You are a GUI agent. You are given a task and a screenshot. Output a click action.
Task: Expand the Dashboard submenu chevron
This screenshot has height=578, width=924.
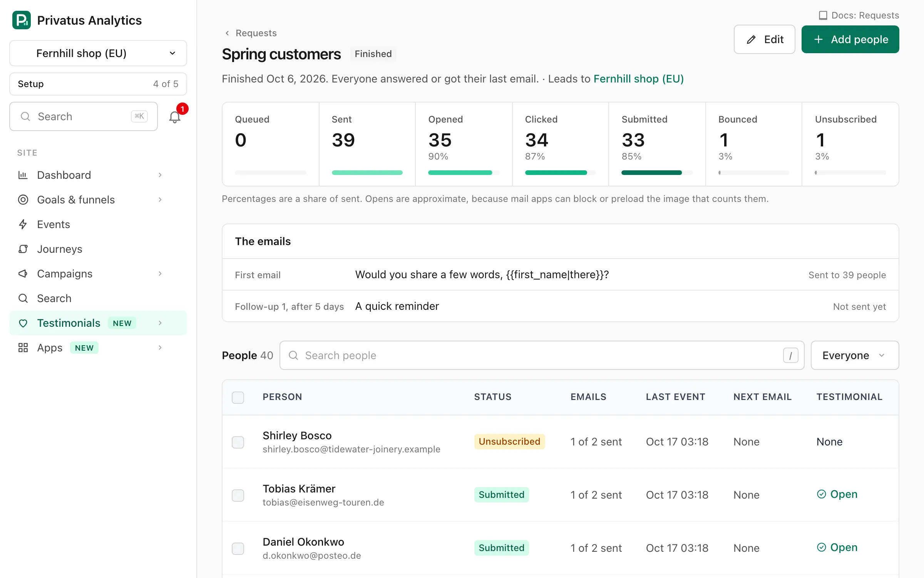click(160, 175)
